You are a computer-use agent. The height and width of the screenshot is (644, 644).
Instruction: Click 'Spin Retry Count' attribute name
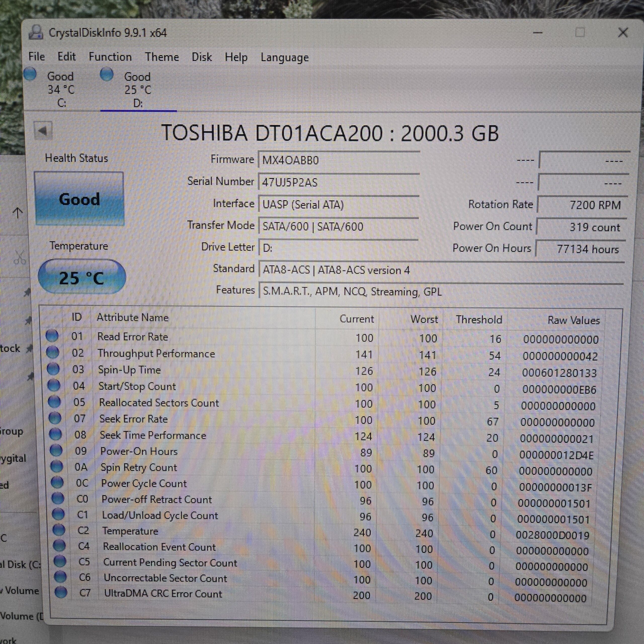coord(139,467)
